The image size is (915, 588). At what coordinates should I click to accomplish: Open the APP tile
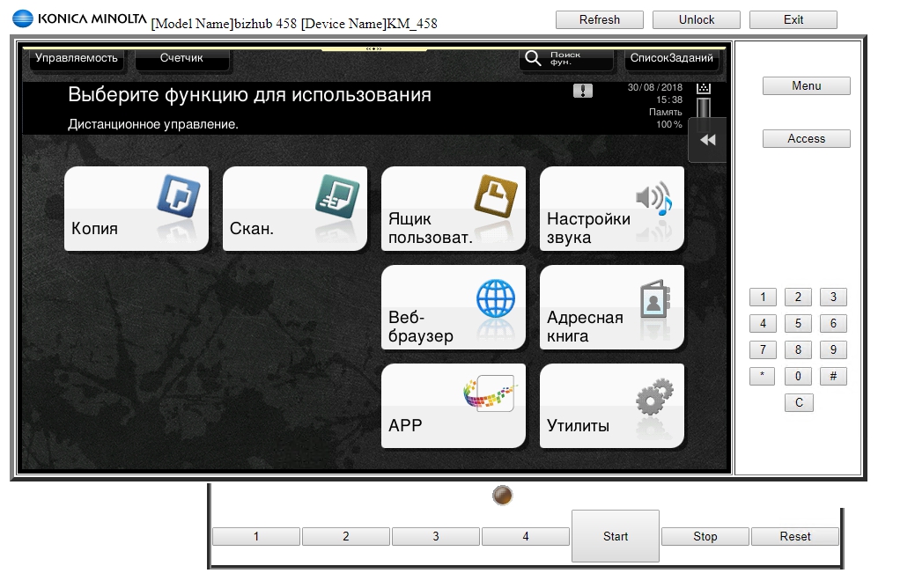point(454,406)
